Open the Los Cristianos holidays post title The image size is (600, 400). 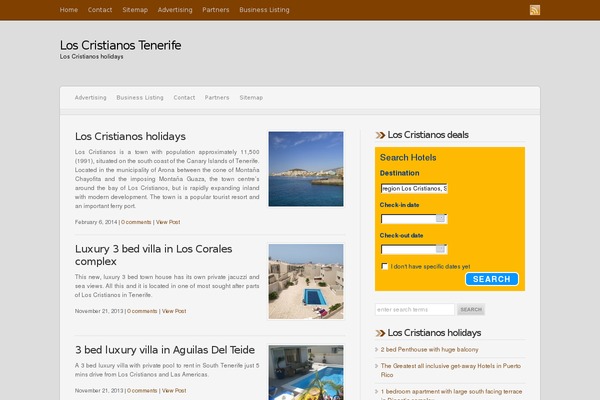pyautogui.click(x=130, y=136)
